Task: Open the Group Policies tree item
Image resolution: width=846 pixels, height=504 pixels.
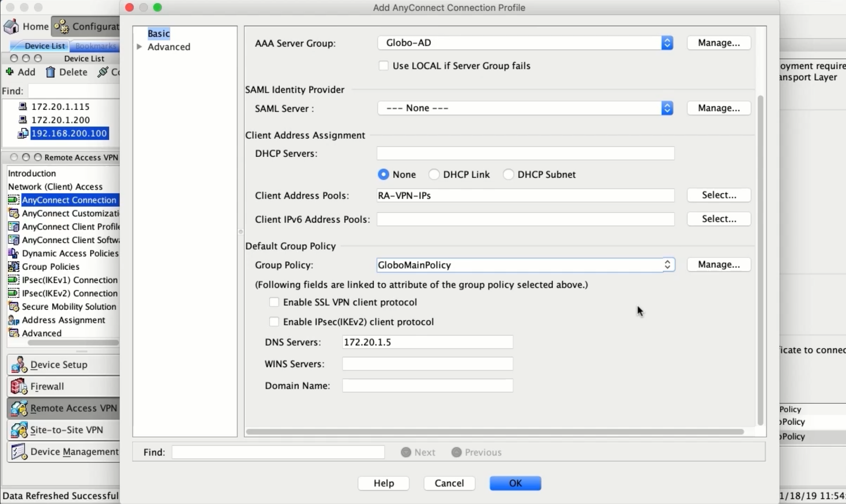Action: (x=51, y=267)
